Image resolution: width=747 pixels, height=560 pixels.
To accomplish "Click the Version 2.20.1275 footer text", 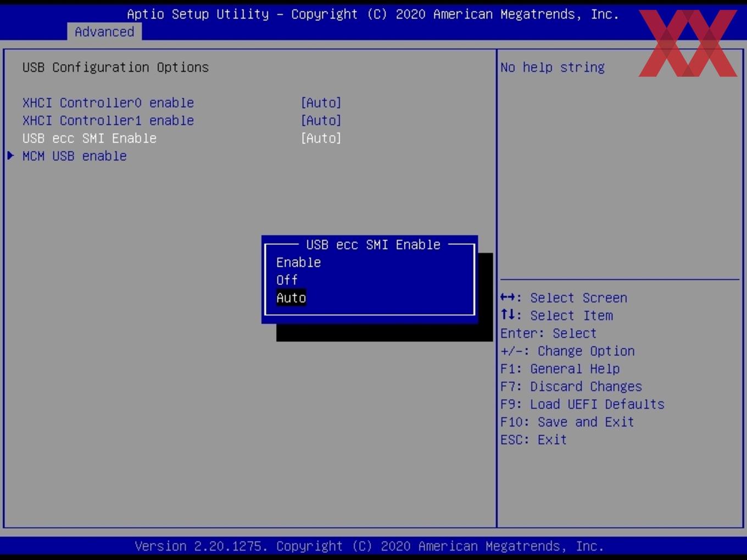I will [x=369, y=546].
